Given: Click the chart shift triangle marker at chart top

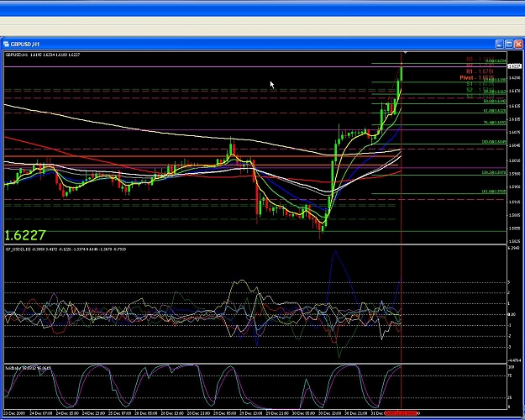Looking at the screenshot, I should 406,53.
